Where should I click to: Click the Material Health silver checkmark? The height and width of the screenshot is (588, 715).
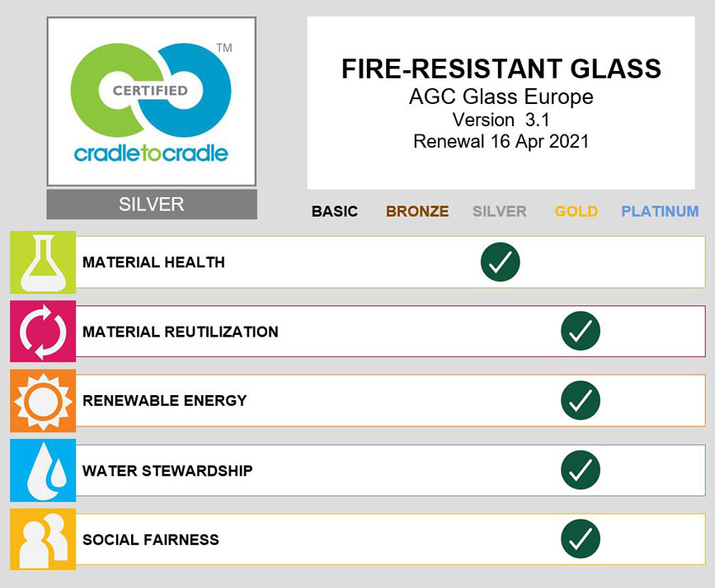[x=500, y=262]
